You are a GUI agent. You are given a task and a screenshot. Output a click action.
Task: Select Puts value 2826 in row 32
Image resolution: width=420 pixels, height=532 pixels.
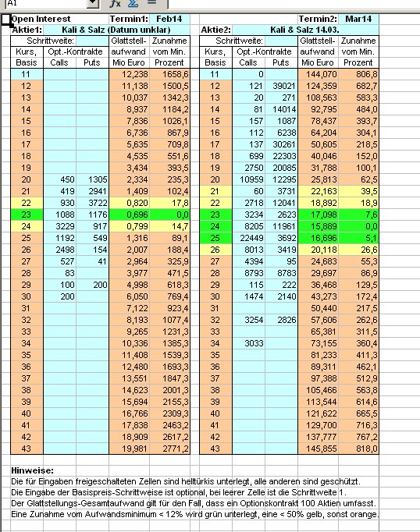(282, 320)
